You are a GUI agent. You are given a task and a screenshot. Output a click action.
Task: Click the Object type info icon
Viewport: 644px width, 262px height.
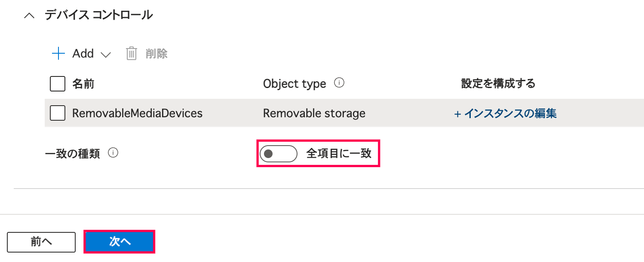tap(339, 83)
